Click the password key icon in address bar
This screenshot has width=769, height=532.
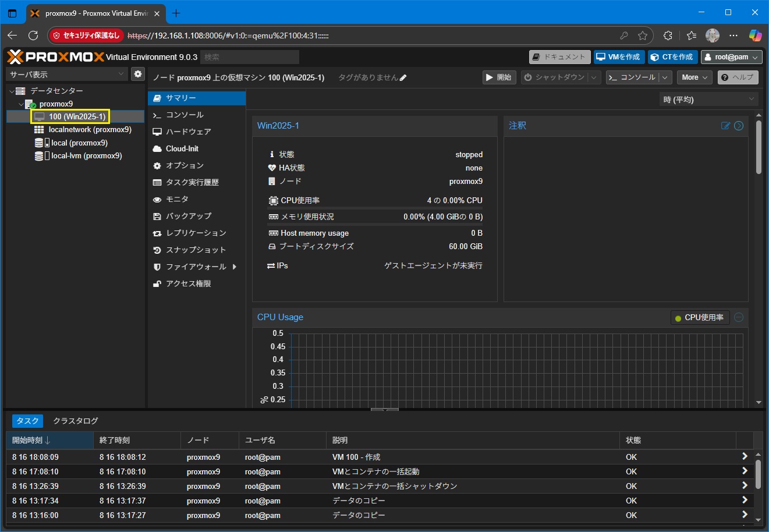coord(624,36)
